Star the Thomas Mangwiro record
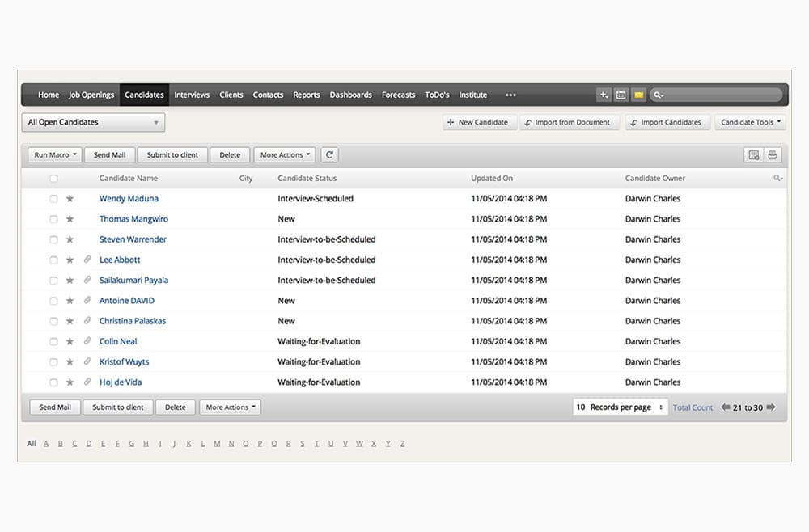Image resolution: width=809 pixels, height=532 pixels. (70, 219)
